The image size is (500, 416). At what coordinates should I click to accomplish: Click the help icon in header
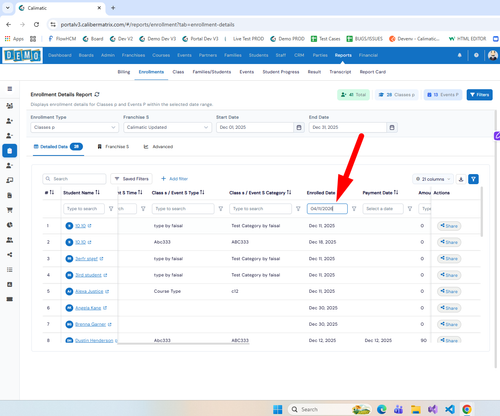(x=476, y=55)
